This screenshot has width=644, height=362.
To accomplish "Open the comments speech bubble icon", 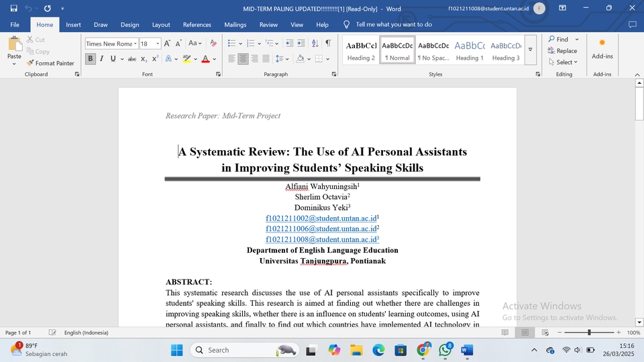I will pyautogui.click(x=633, y=25).
